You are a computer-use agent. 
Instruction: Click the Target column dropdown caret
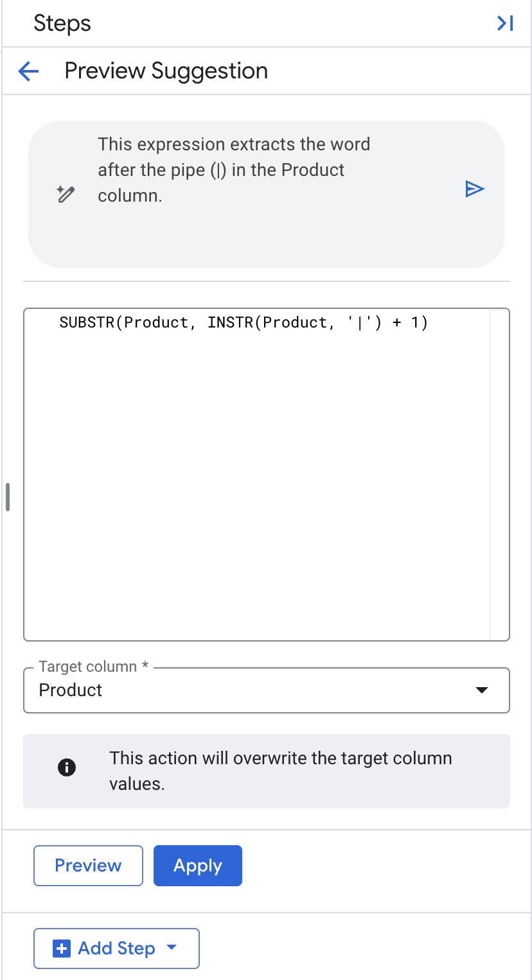click(481, 690)
